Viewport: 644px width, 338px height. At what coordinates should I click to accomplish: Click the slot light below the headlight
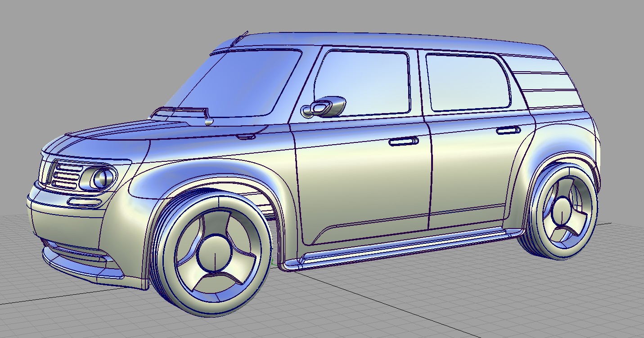point(85,202)
